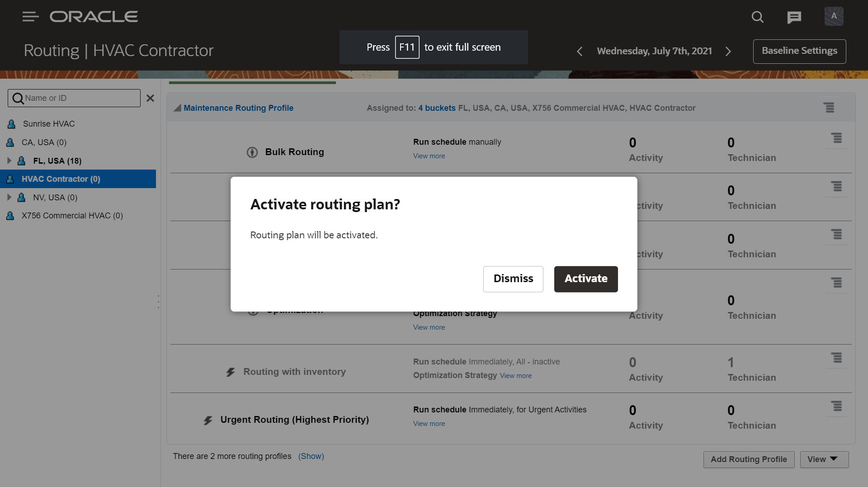Click into the Name or ID field

pyautogui.click(x=80, y=98)
